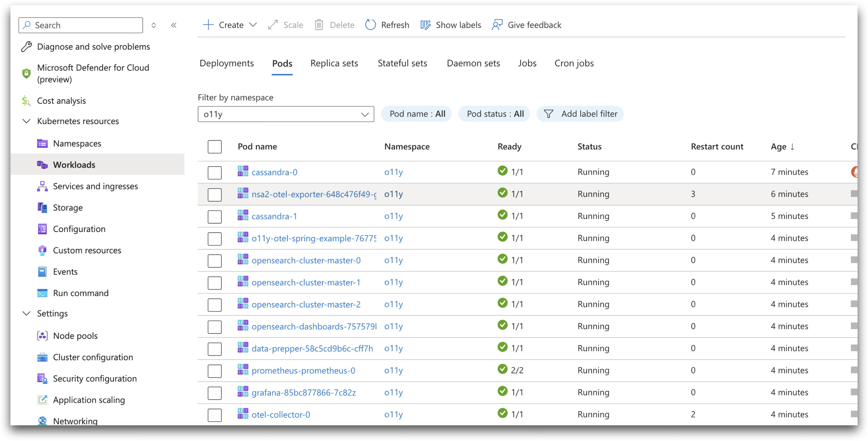Open the Cron jobs tab
The image size is (868, 441).
click(x=574, y=63)
